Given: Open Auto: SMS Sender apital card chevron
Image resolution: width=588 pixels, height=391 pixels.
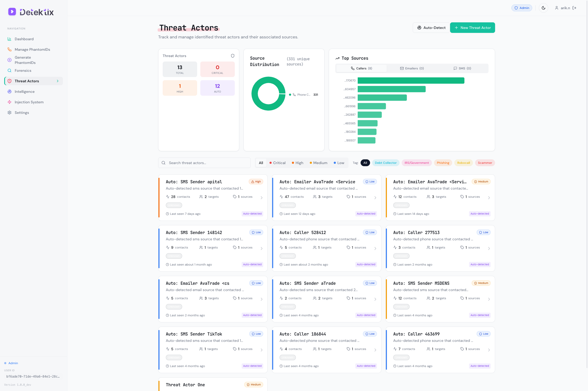Looking at the screenshot, I should click(261, 197).
